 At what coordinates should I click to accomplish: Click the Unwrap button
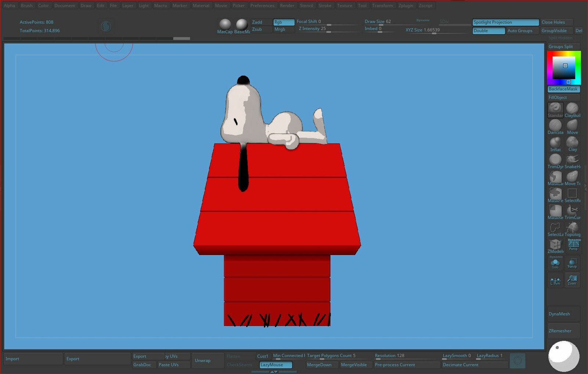(208, 360)
